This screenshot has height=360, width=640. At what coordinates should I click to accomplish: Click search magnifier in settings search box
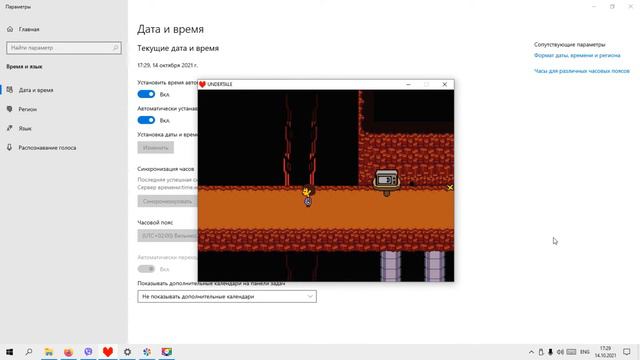(116, 48)
